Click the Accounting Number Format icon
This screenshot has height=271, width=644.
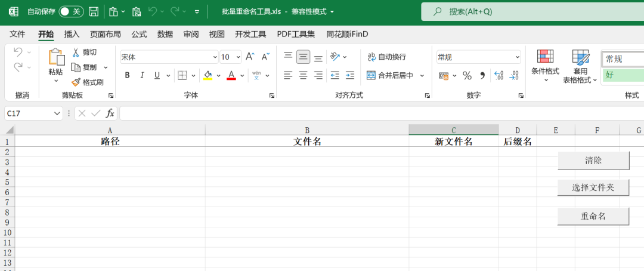coord(444,76)
